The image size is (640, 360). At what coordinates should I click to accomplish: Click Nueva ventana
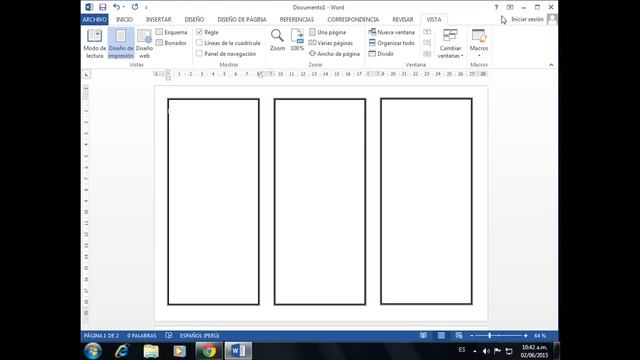tap(391, 32)
